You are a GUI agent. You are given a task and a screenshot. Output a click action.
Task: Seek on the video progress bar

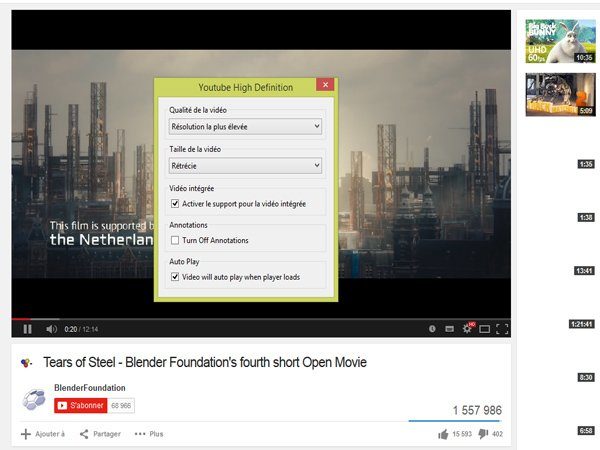pyautogui.click(x=261, y=319)
